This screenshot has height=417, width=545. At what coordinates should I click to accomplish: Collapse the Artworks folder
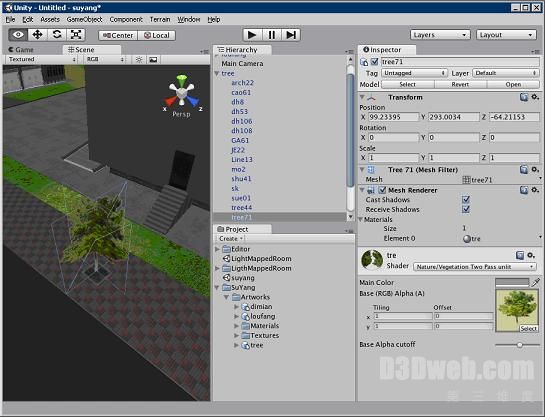(x=227, y=297)
